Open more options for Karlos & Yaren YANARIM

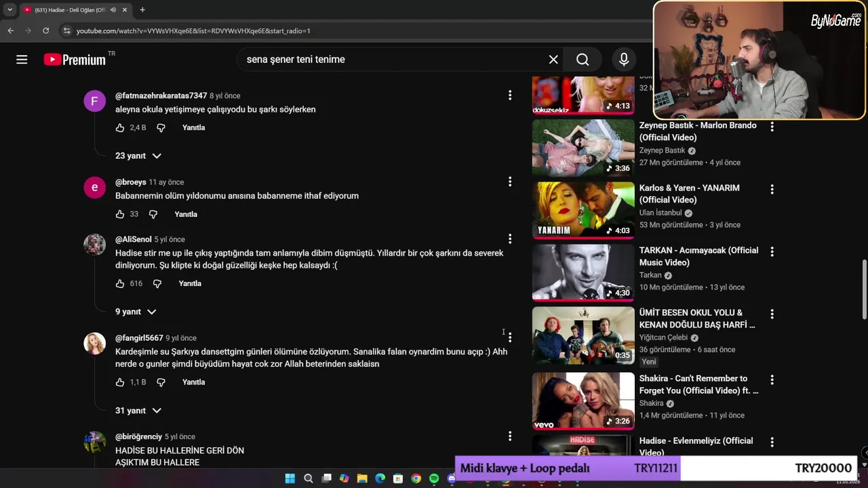pyautogui.click(x=772, y=189)
